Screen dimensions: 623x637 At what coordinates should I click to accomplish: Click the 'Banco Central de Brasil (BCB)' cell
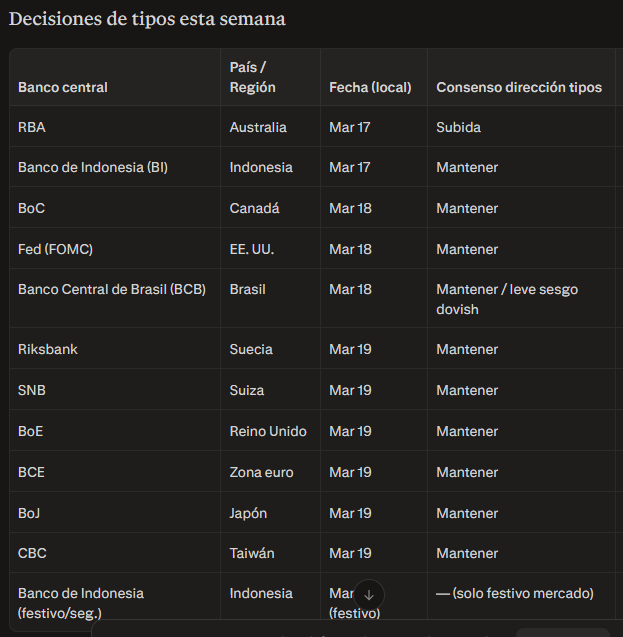111,289
